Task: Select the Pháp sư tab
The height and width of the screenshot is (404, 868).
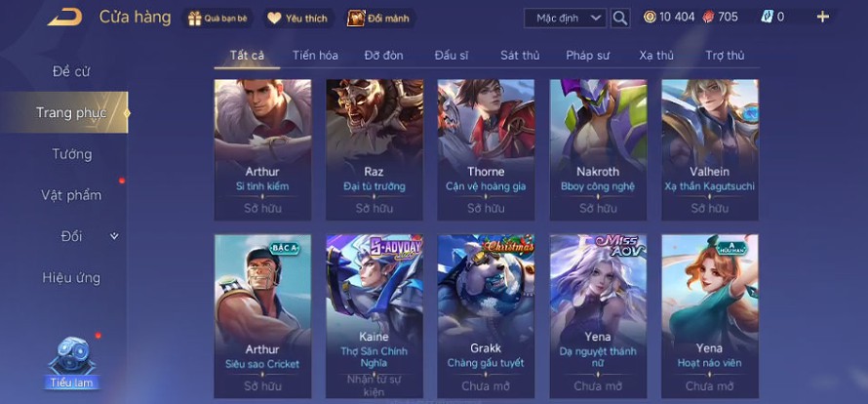Action: click(x=587, y=56)
